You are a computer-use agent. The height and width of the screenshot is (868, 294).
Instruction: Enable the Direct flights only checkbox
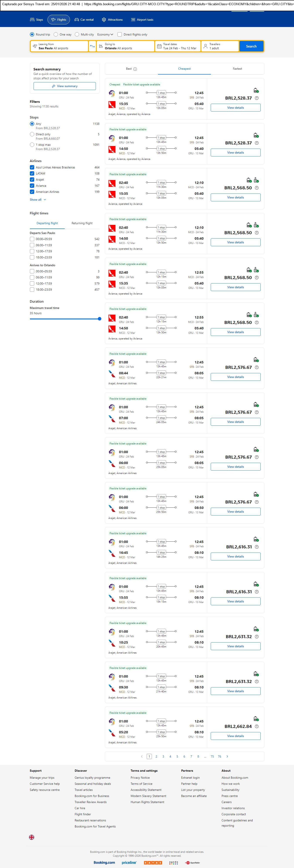[x=120, y=34]
